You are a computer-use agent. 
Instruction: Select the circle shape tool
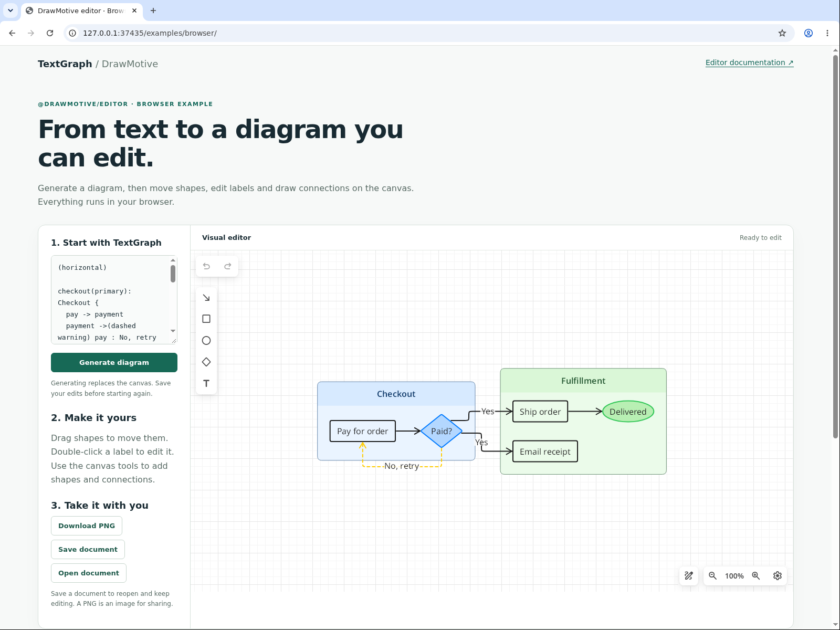coord(206,341)
